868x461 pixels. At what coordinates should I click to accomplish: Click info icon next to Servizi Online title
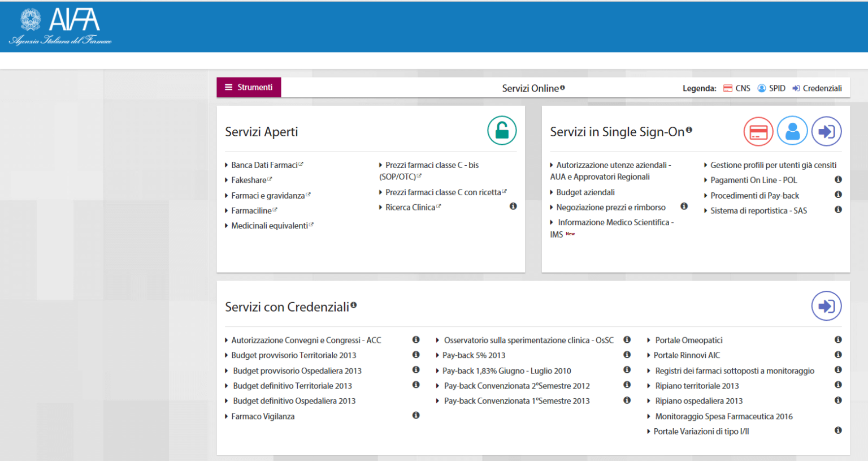click(562, 88)
